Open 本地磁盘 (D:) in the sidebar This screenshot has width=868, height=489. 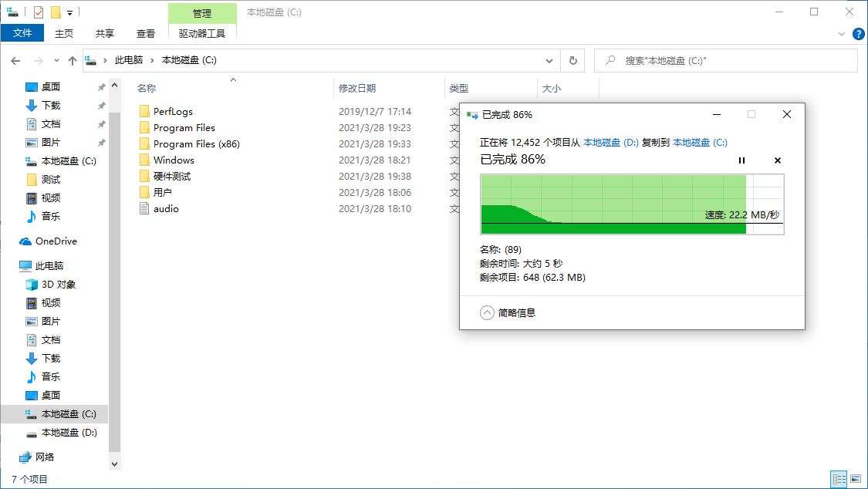pos(69,433)
